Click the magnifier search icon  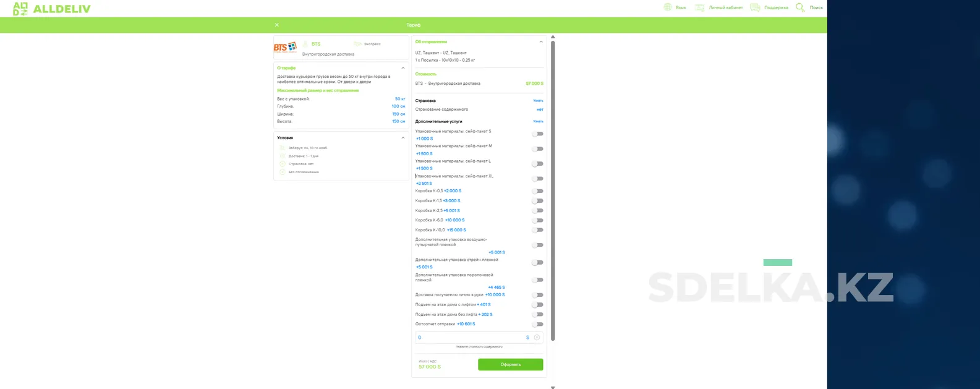click(800, 7)
